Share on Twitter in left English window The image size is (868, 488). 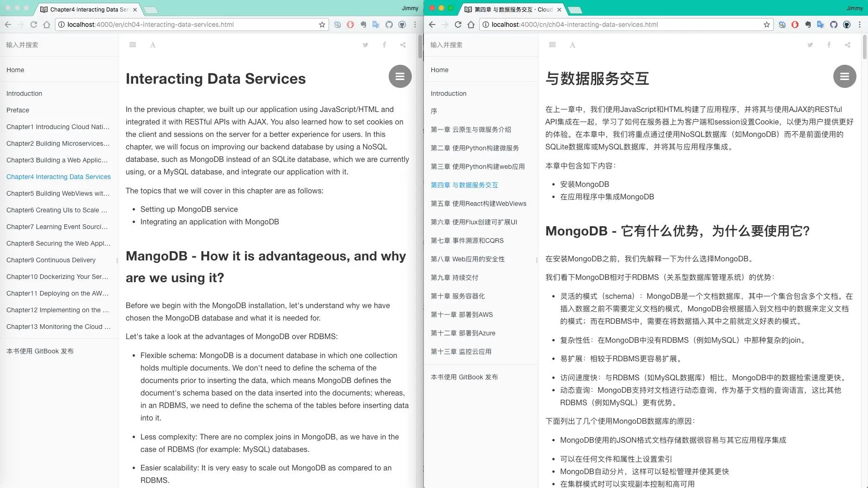click(x=366, y=45)
